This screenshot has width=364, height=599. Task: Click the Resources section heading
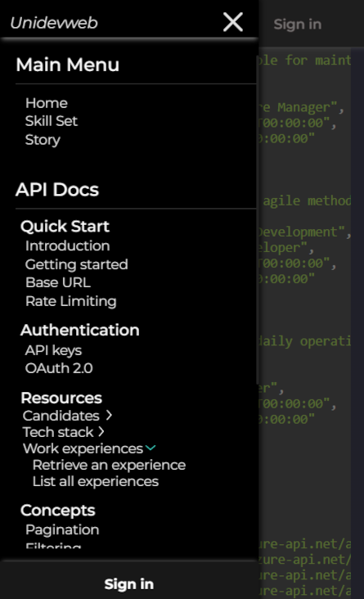tap(61, 398)
